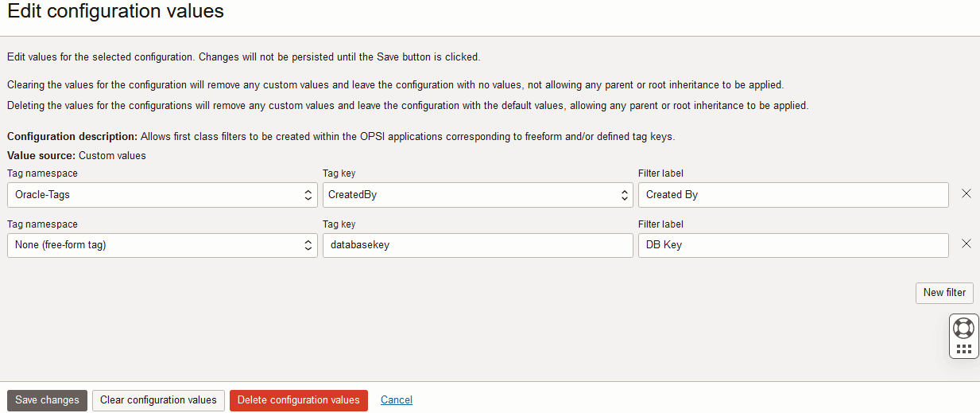Click the grid dots below the lifebuoy
The image size is (980, 413).
963,349
